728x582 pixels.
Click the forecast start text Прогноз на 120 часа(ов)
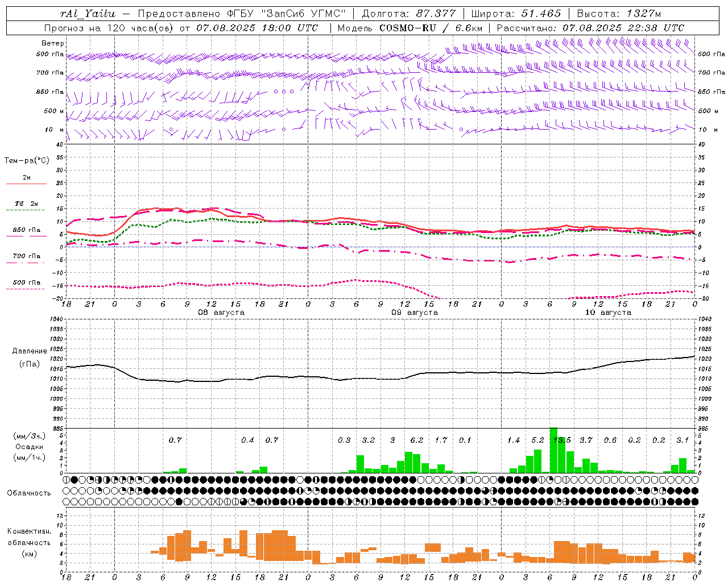point(109,28)
